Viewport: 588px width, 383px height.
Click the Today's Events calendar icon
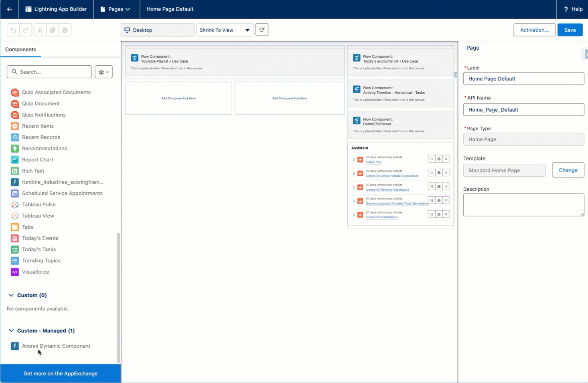pyautogui.click(x=15, y=238)
